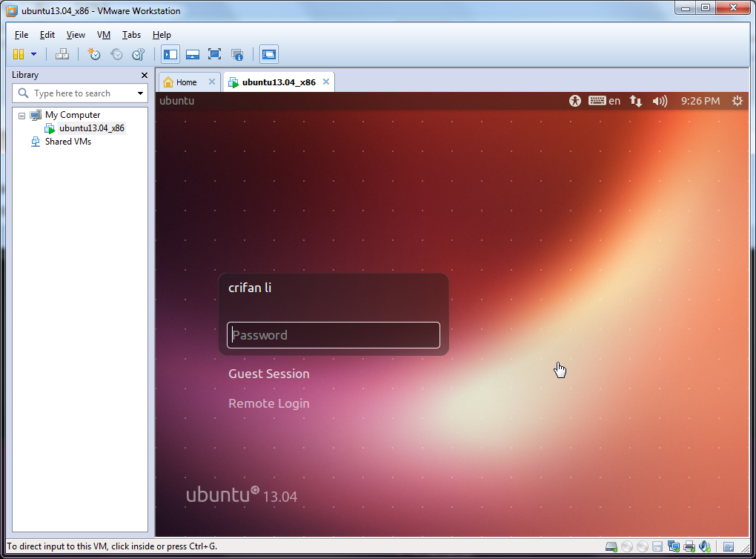
Task: Switch to Unity mode
Action: coord(236,54)
